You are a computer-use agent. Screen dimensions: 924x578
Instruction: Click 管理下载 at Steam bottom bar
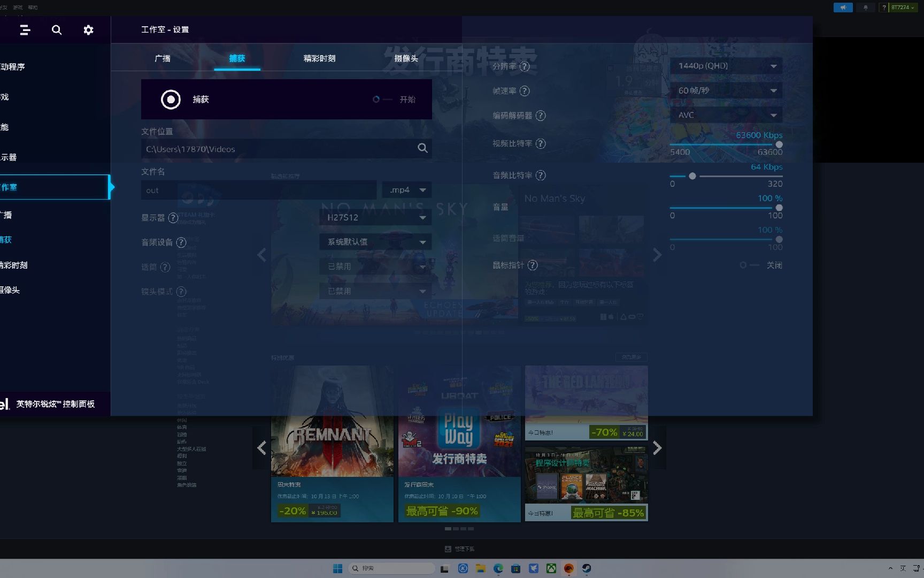pyautogui.click(x=459, y=549)
